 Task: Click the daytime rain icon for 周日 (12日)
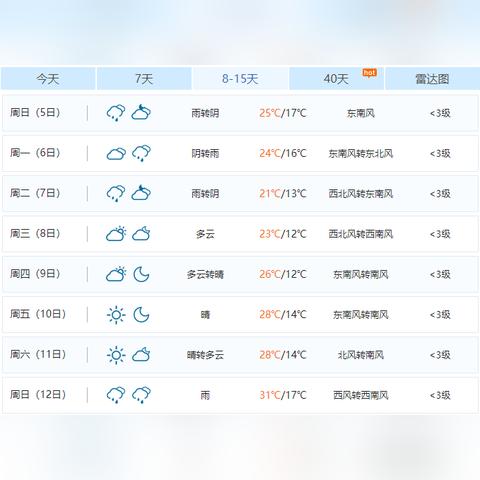(x=116, y=395)
